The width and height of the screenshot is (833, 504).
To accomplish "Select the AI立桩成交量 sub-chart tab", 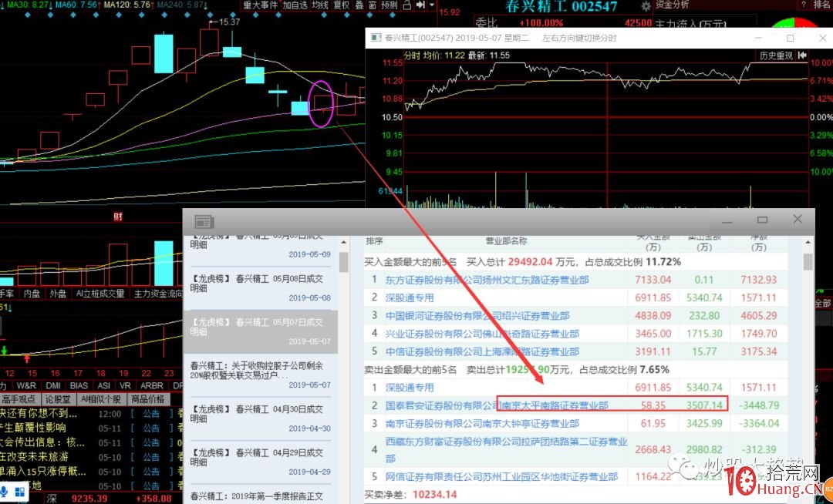I will (x=99, y=294).
